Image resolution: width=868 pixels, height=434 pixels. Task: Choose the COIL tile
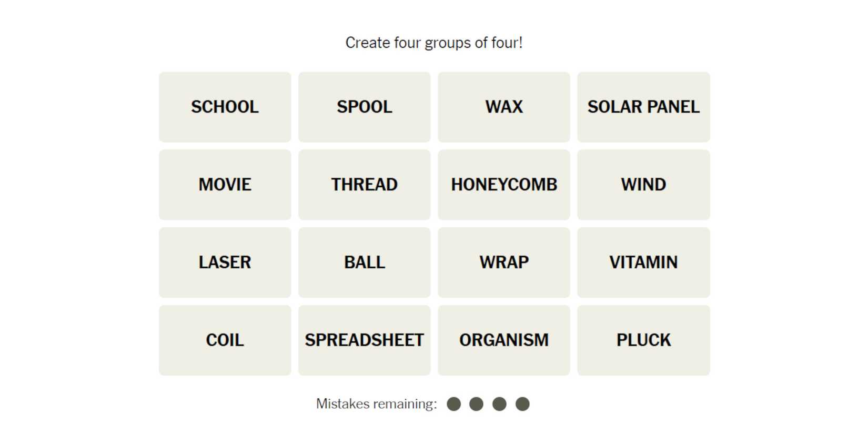[x=225, y=340]
